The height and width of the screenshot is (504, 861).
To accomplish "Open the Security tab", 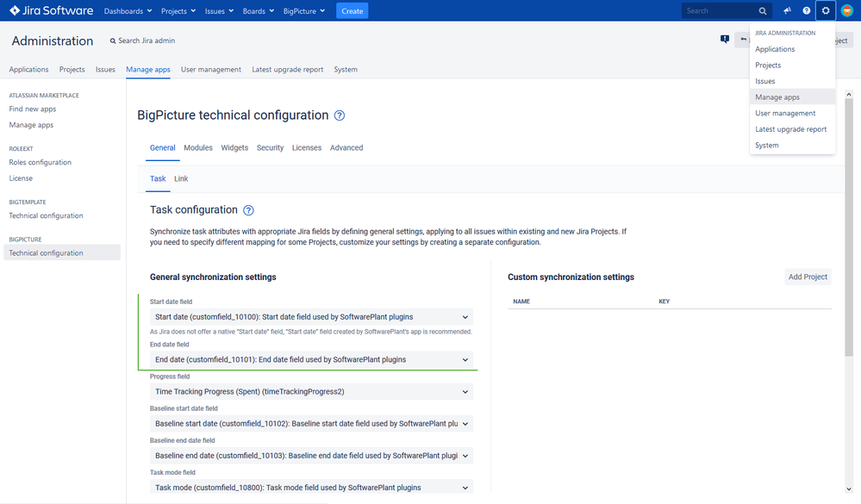I will [x=270, y=147].
